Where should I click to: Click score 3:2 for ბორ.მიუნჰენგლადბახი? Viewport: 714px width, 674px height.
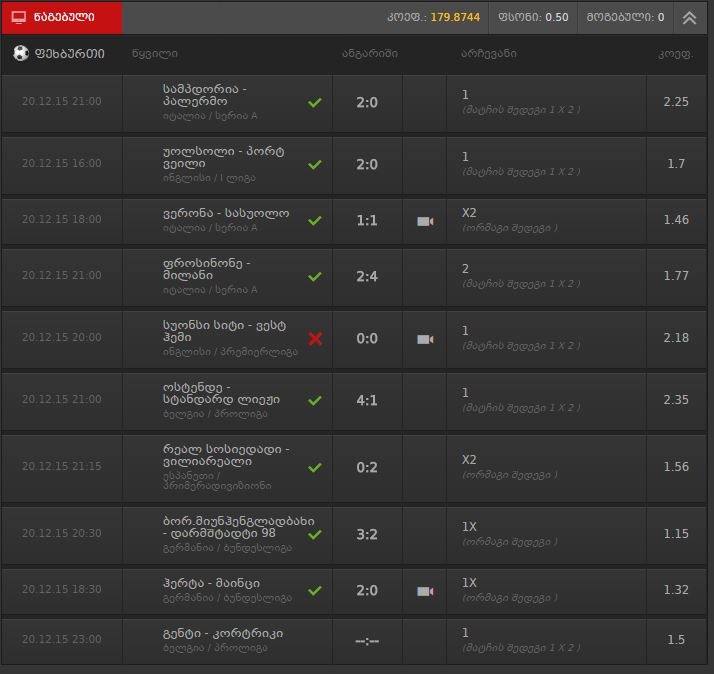(x=367, y=534)
